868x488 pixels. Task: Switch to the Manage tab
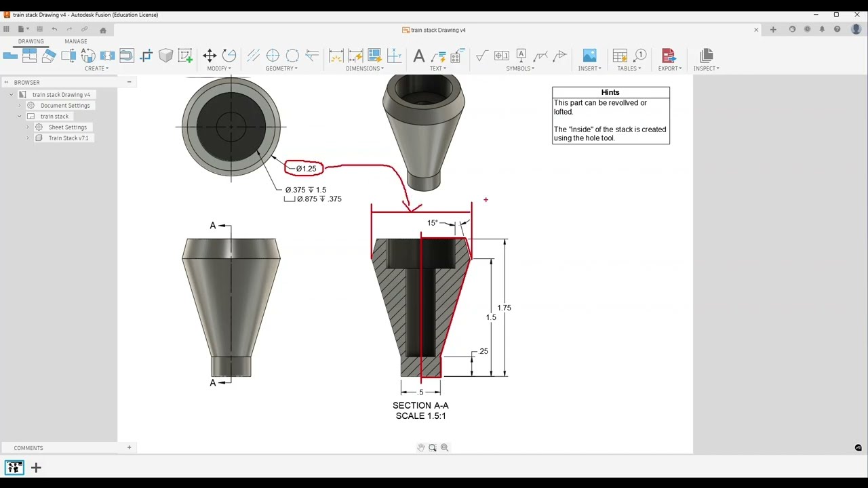pyautogui.click(x=76, y=41)
